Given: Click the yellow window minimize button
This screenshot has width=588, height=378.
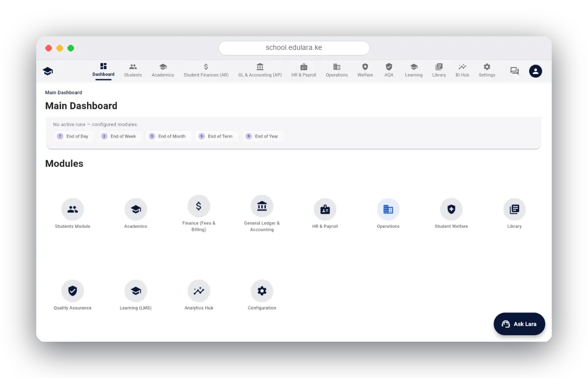Looking at the screenshot, I should click(x=59, y=48).
